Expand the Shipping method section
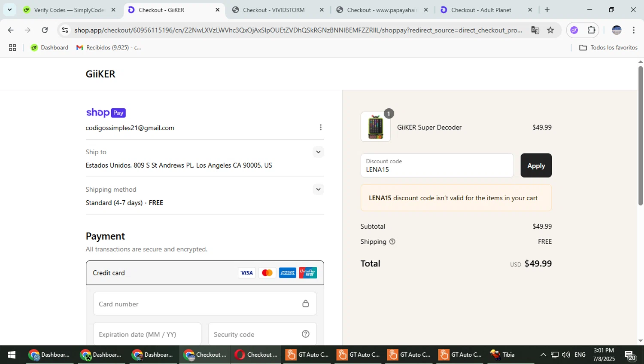The width and height of the screenshot is (644, 364). 318,189
